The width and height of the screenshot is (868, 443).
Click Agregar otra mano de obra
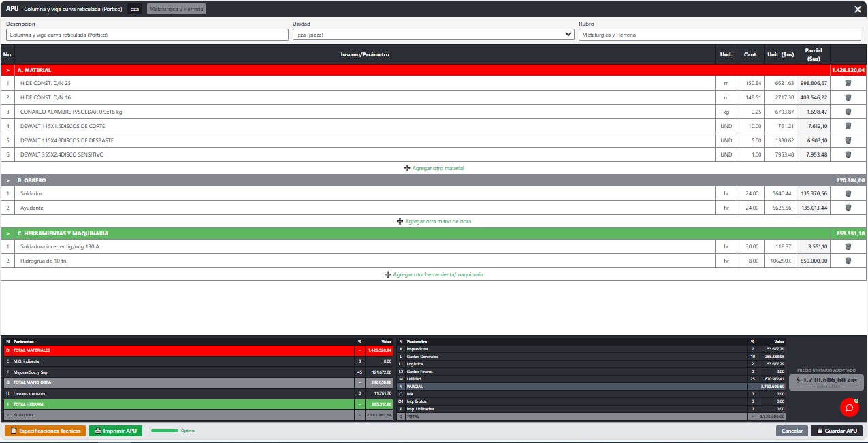(x=434, y=221)
